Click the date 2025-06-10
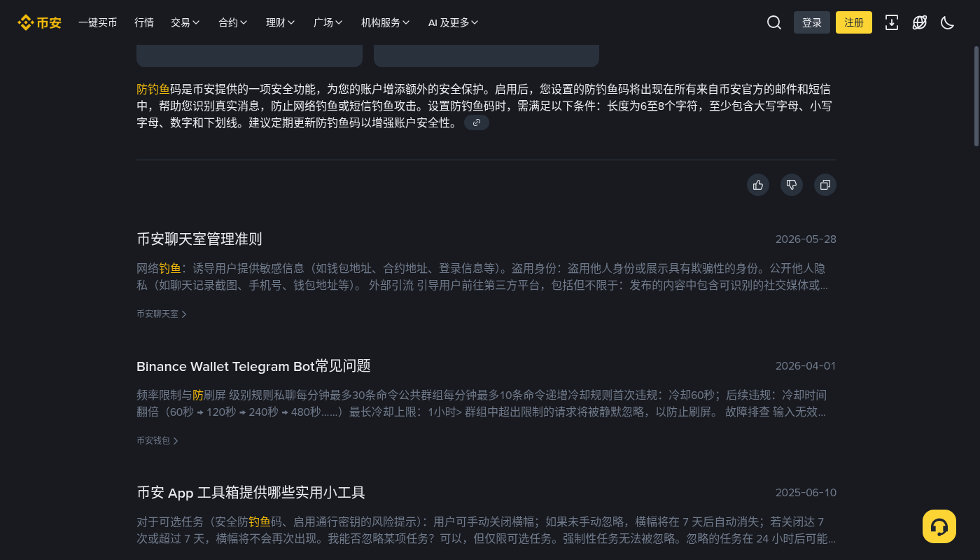980x560 pixels. (806, 493)
